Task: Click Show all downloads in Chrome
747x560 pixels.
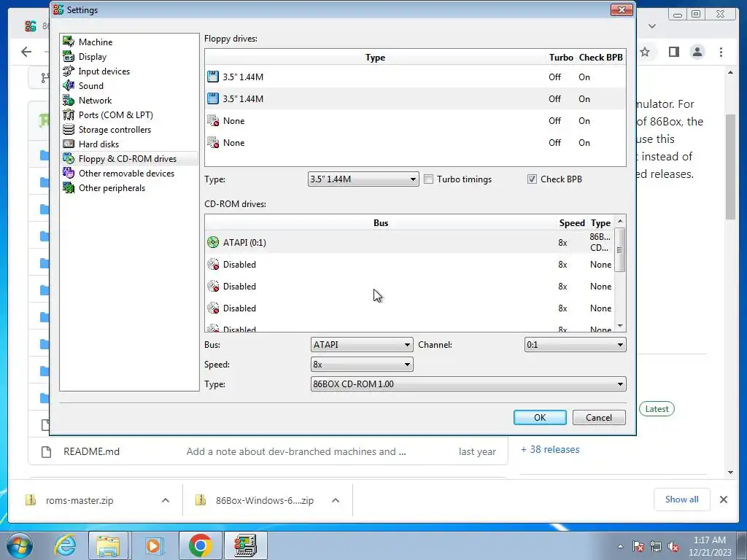Action: tap(682, 499)
